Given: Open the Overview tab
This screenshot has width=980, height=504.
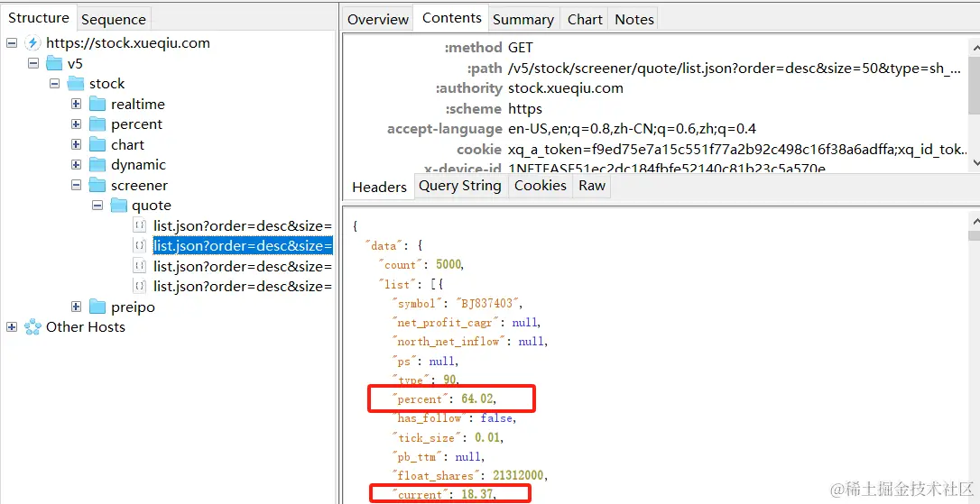Looking at the screenshot, I should [x=378, y=19].
